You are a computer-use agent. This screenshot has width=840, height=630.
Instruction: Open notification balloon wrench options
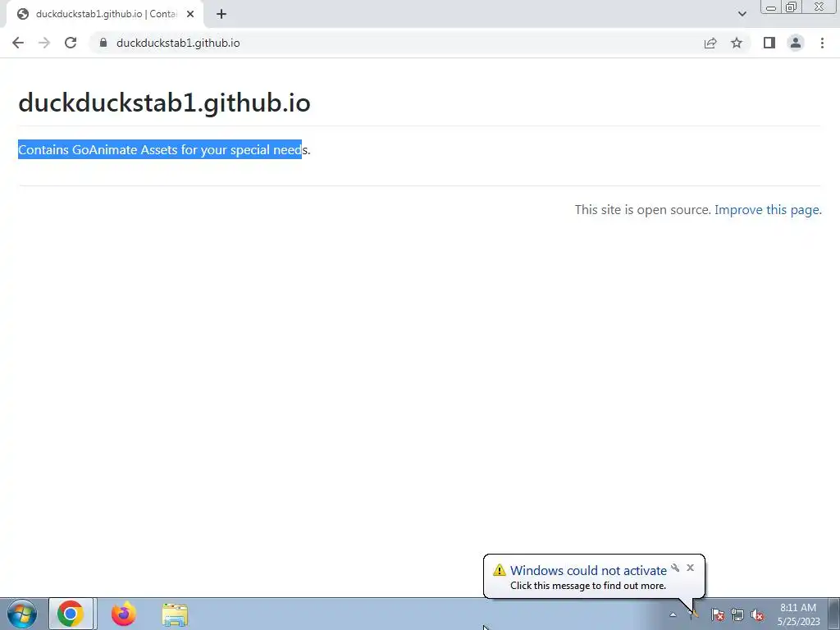[x=675, y=568]
